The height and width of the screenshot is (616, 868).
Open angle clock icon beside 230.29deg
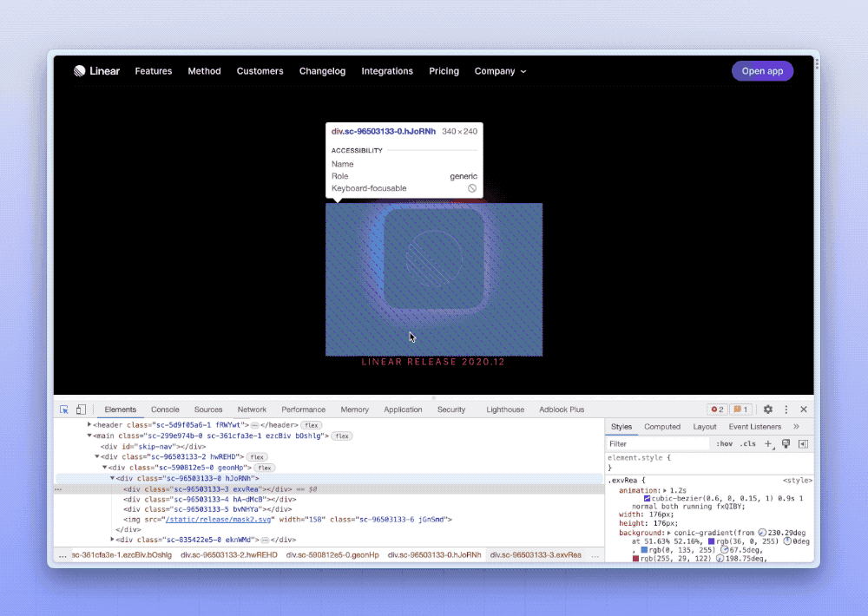pos(762,533)
